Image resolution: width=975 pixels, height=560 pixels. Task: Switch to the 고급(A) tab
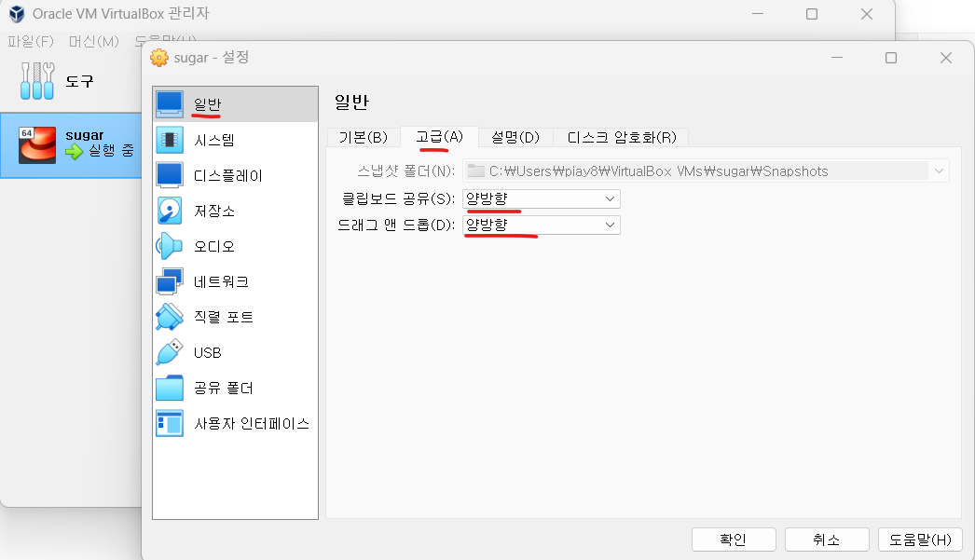pyautogui.click(x=439, y=137)
